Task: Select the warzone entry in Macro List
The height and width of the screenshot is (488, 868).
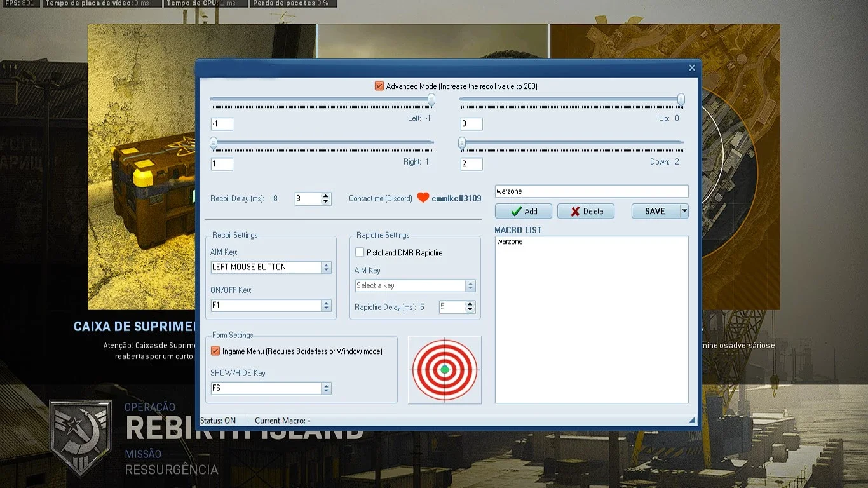Action: [510, 241]
